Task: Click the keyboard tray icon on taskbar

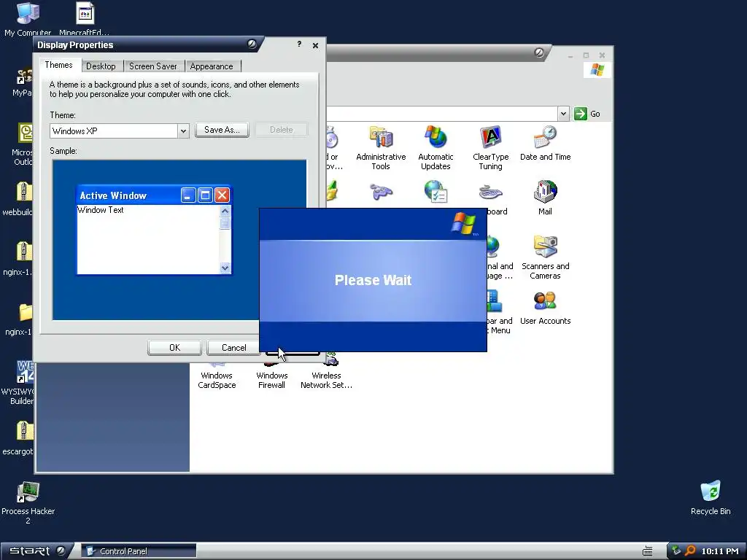Action: tap(648, 551)
